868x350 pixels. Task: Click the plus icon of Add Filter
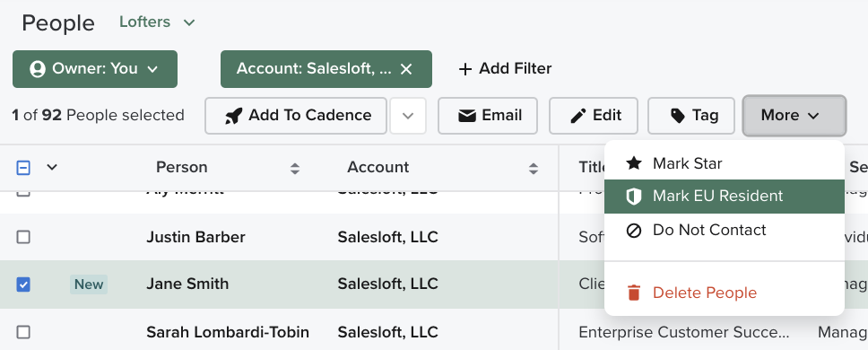[465, 69]
